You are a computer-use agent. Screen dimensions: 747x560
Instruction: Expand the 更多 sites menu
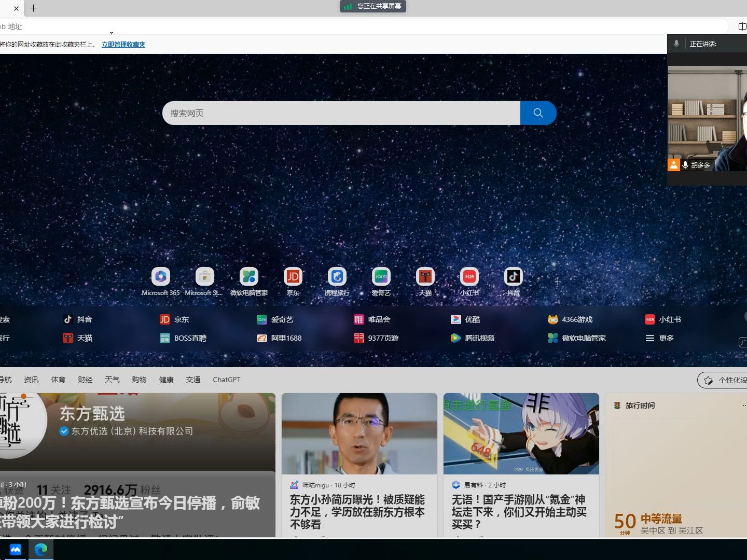pyautogui.click(x=660, y=338)
